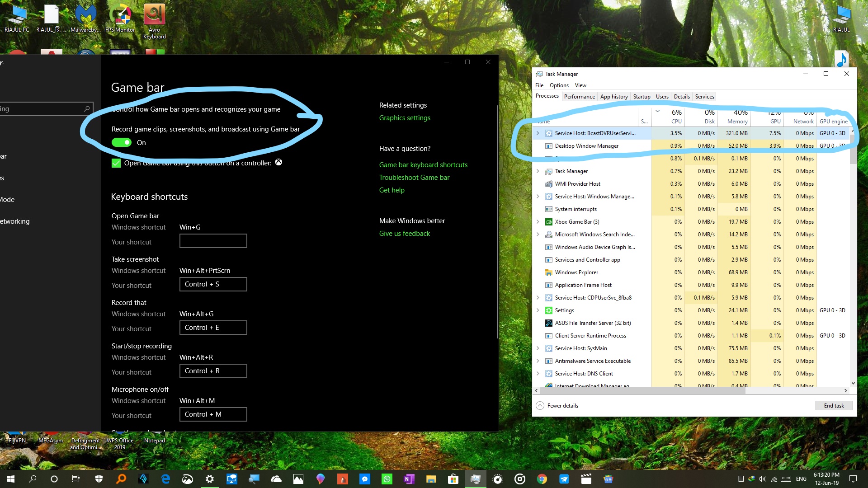The height and width of the screenshot is (488, 868).
Task: Expand Task Manager process row
Action: 538,171
